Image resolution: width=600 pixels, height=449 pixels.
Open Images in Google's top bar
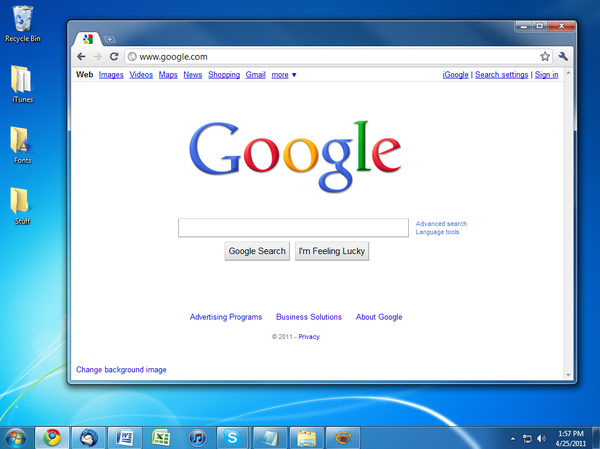(x=111, y=75)
